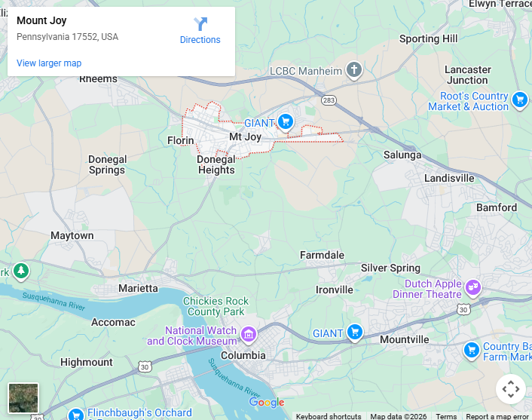The width and height of the screenshot is (532, 420).
Task: Open Root's Country Market & Auction pin
Action: [520, 100]
